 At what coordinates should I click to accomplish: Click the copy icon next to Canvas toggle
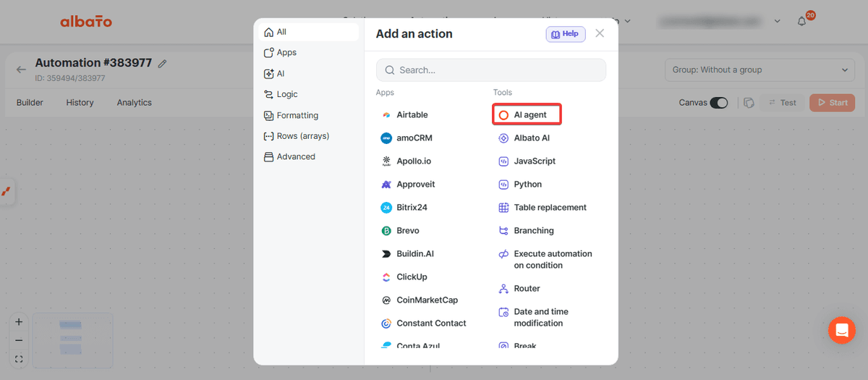pyautogui.click(x=749, y=103)
